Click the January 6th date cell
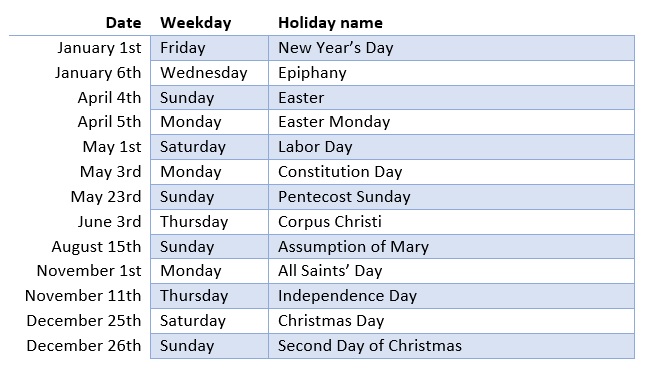 pyautogui.click(x=98, y=73)
